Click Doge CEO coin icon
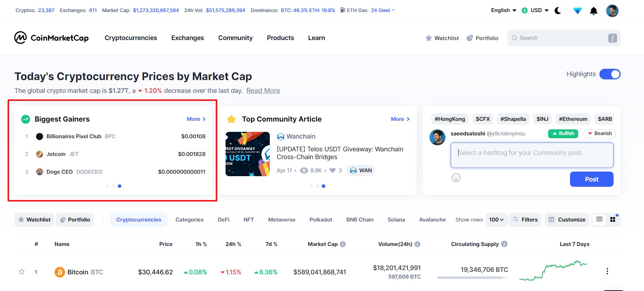 coord(40,172)
